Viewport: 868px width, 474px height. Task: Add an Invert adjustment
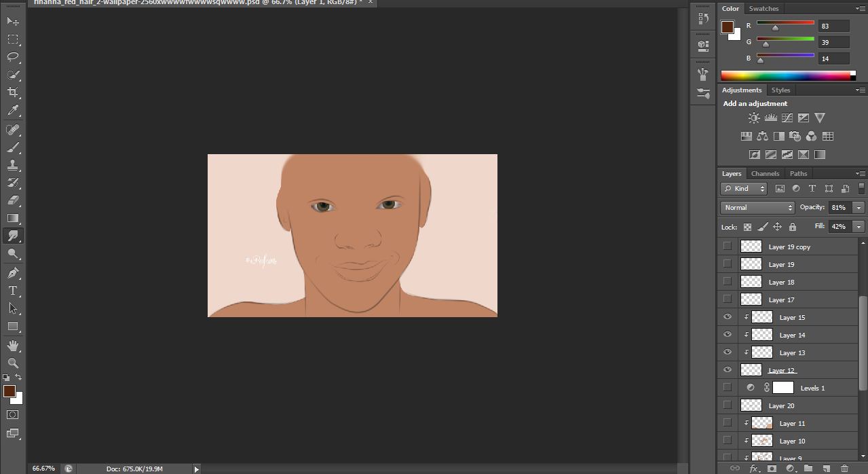(x=754, y=155)
